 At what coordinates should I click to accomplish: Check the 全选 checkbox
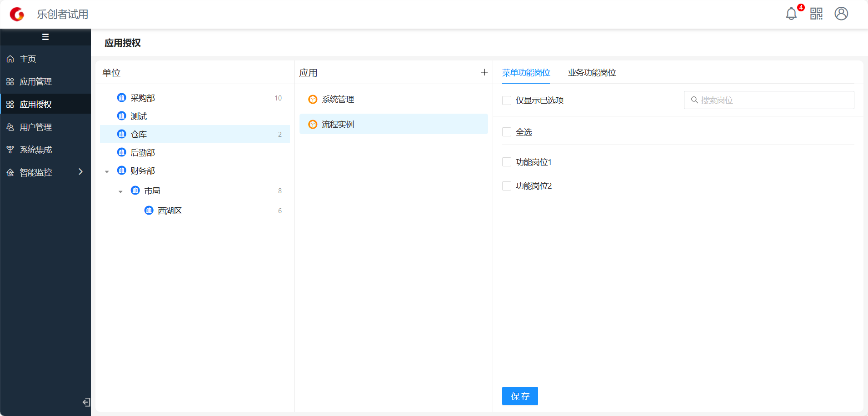[x=507, y=132]
